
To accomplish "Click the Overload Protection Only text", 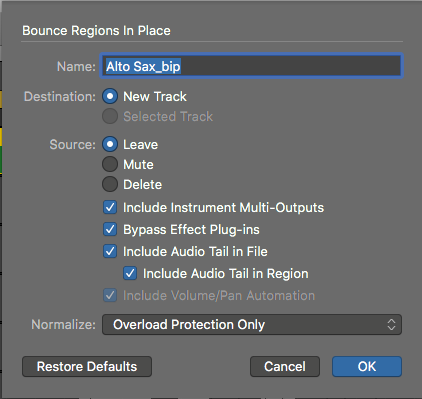I will point(189,325).
